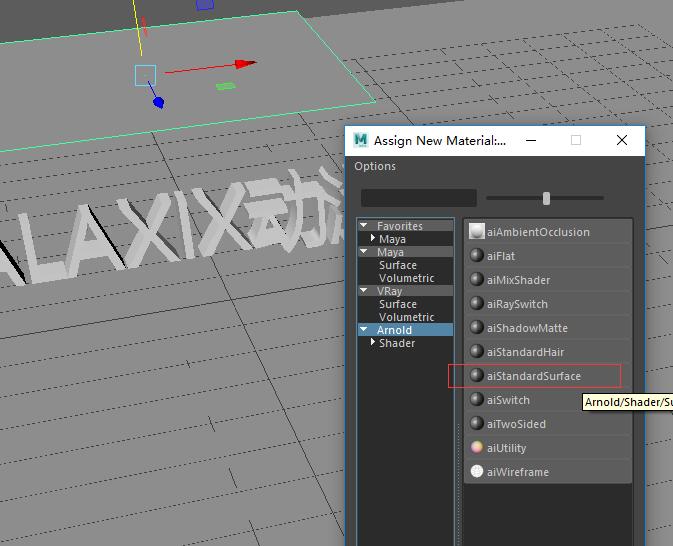Click the material search text field

[x=418, y=198]
